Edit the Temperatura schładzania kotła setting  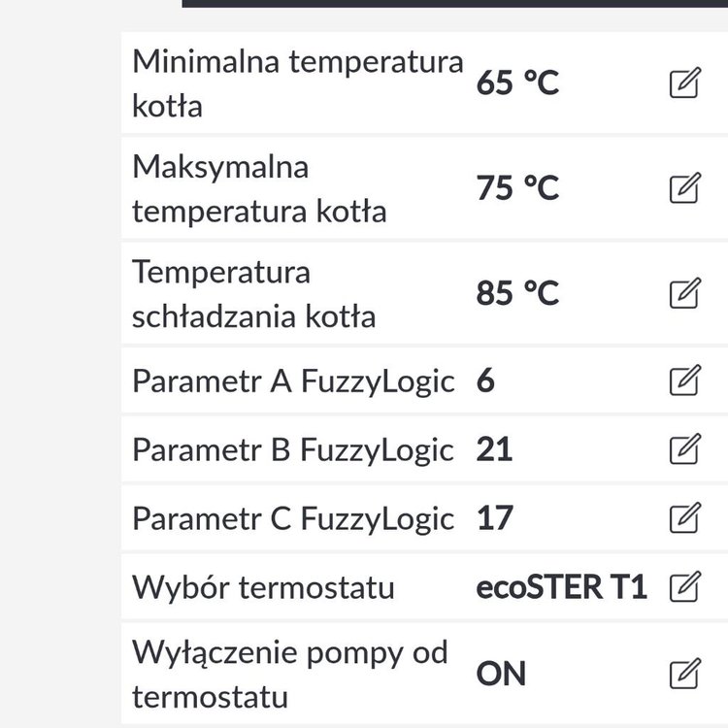point(685,292)
